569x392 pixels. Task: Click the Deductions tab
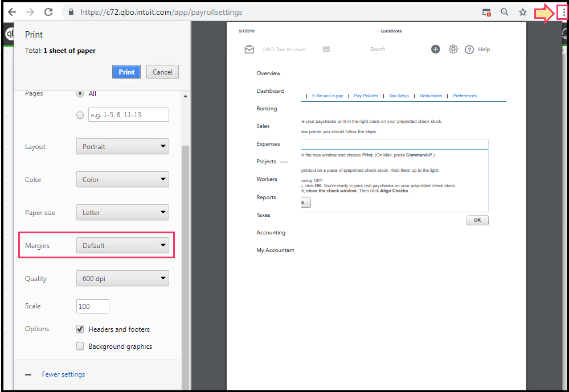pyautogui.click(x=431, y=96)
